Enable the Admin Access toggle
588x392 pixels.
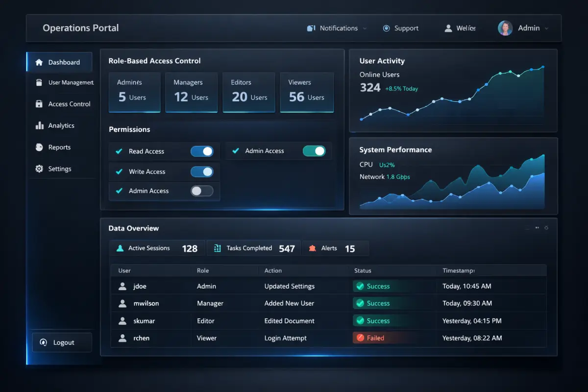pyautogui.click(x=202, y=192)
